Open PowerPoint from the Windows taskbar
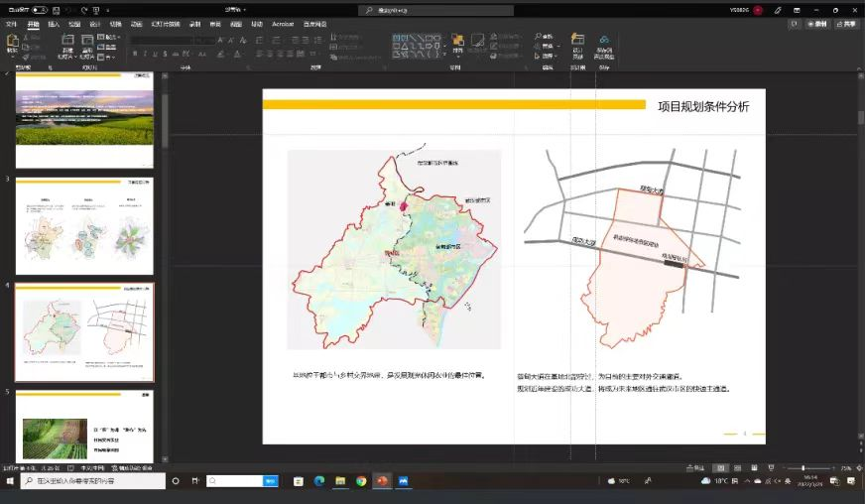The width and height of the screenshot is (865, 504). (x=382, y=481)
